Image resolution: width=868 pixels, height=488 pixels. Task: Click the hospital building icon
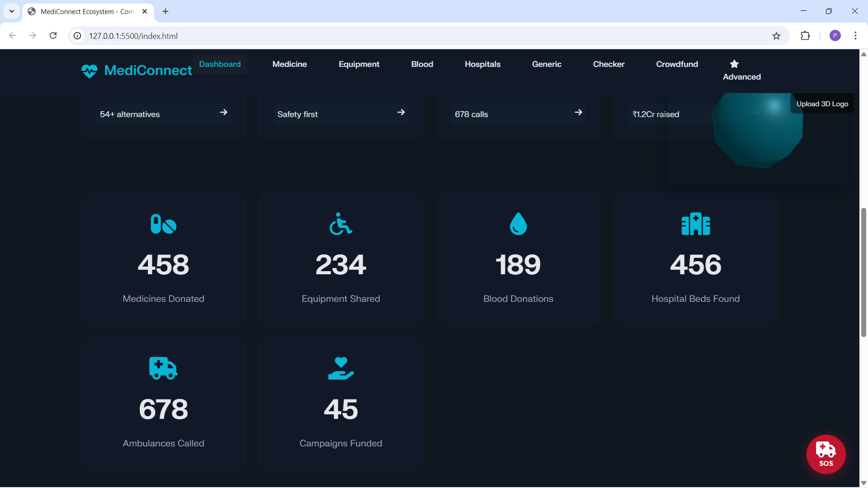tap(695, 224)
